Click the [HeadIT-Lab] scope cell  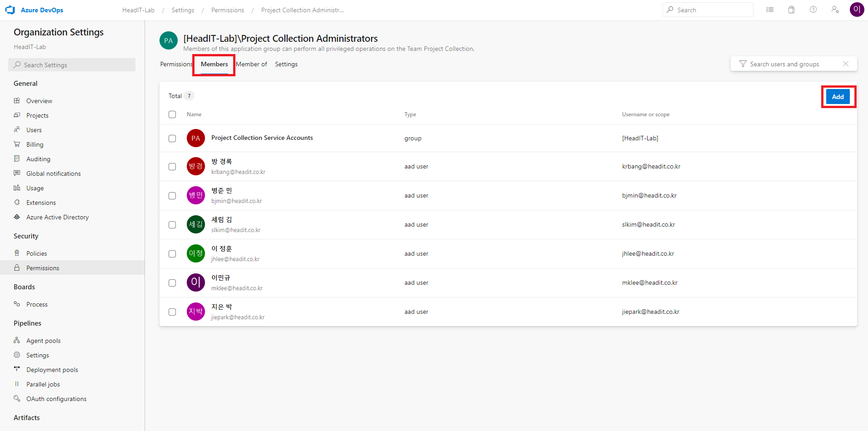pyautogui.click(x=640, y=138)
